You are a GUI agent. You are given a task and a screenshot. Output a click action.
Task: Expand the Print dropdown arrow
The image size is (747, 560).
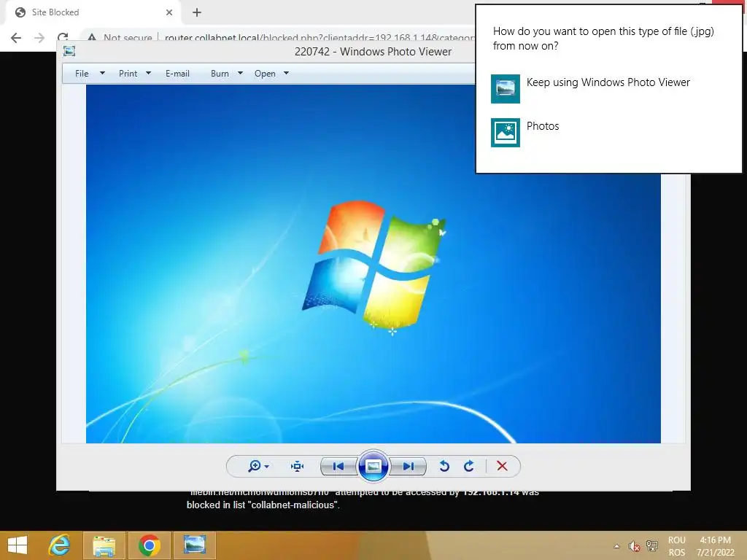(x=148, y=74)
